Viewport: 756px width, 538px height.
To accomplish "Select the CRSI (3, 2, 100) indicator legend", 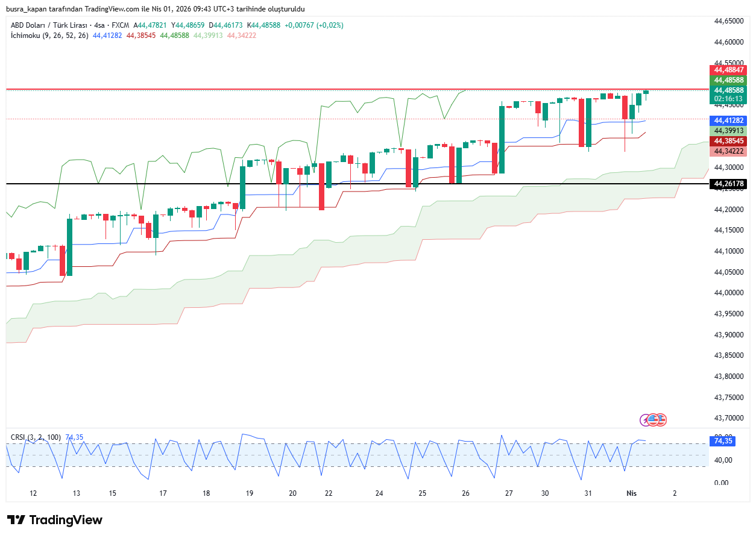I will [36, 437].
